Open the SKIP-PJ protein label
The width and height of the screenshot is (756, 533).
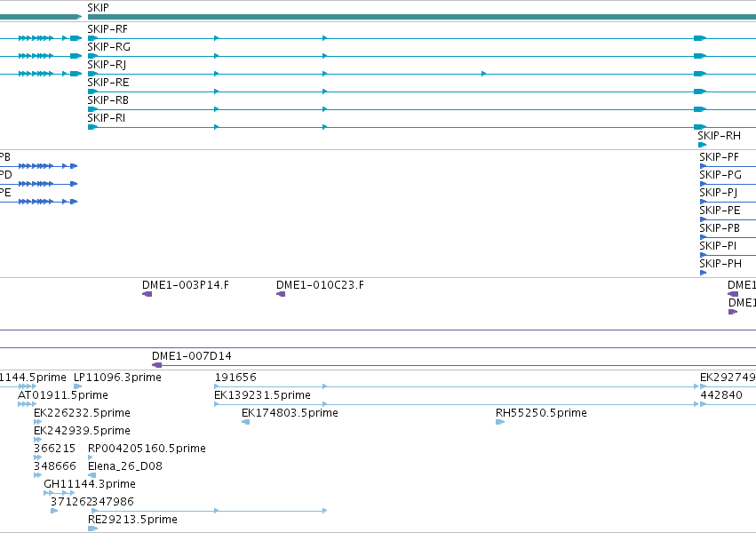(x=718, y=193)
